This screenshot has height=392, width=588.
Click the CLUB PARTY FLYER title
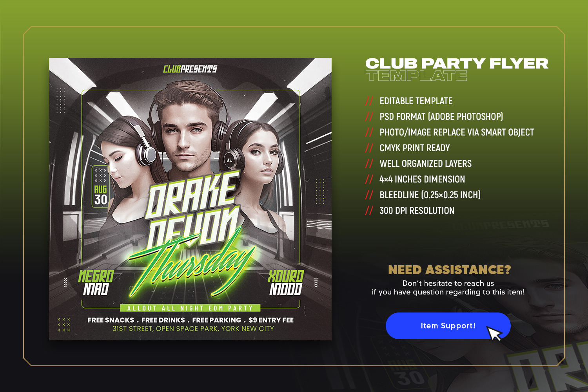(457, 63)
